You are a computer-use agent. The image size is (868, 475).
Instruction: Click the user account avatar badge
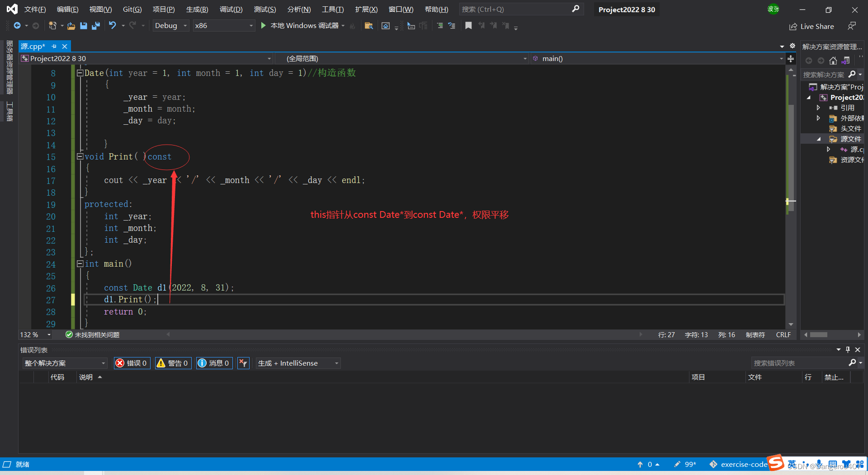pyautogui.click(x=773, y=9)
